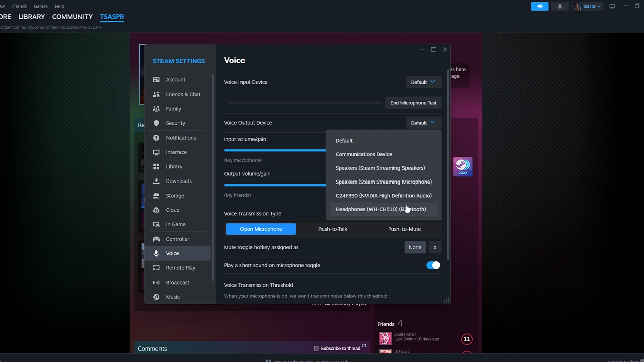Open the Remote Play icon
The height and width of the screenshot is (362, 644).
156,268
